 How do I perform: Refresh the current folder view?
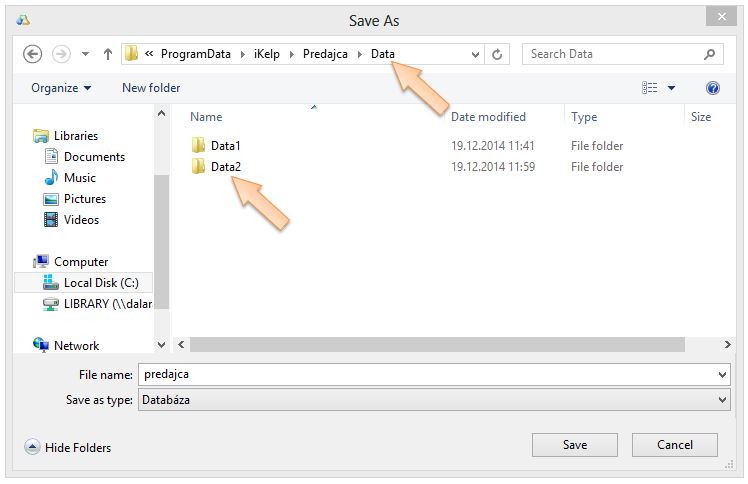coord(498,54)
